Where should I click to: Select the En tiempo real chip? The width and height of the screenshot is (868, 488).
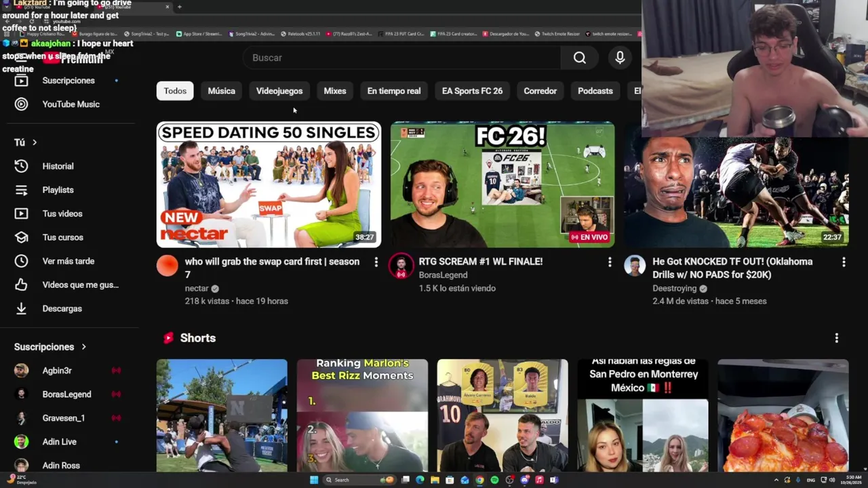click(x=394, y=91)
